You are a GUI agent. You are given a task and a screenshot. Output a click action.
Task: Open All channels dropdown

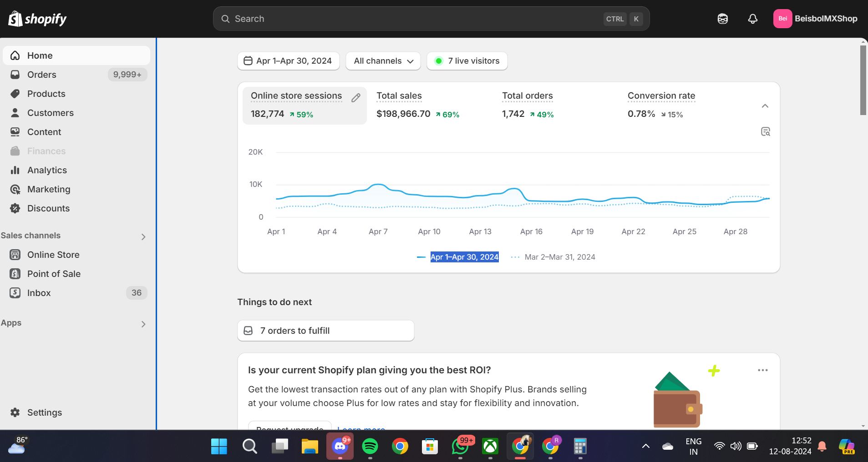coord(383,61)
